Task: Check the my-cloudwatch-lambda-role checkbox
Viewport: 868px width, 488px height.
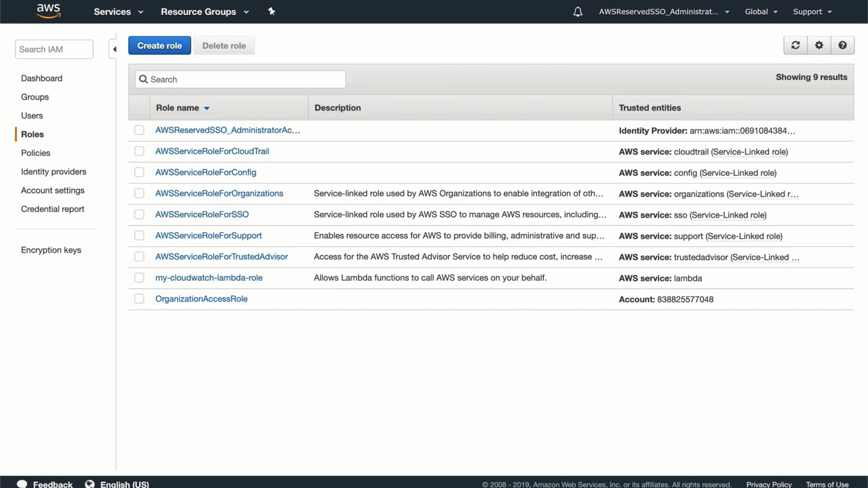Action: 139,278
